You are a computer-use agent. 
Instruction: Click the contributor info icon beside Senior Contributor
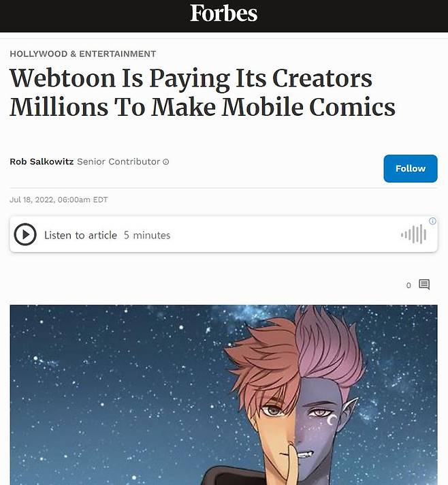(x=166, y=161)
